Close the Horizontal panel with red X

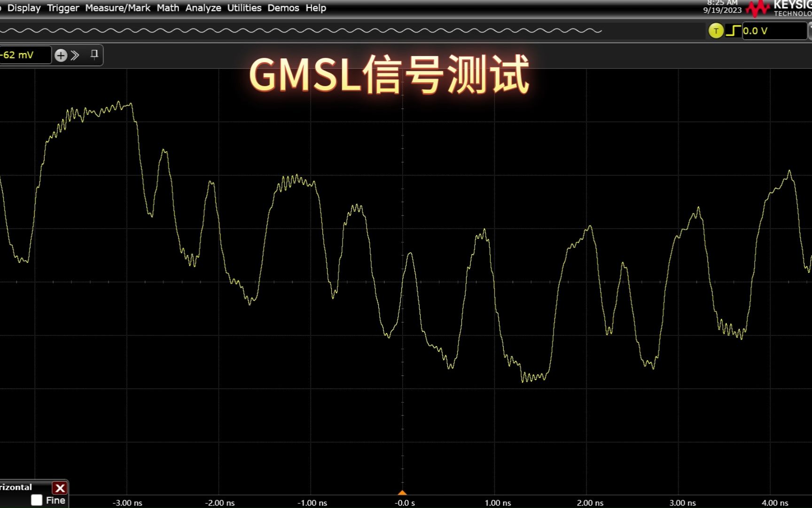[x=60, y=488]
